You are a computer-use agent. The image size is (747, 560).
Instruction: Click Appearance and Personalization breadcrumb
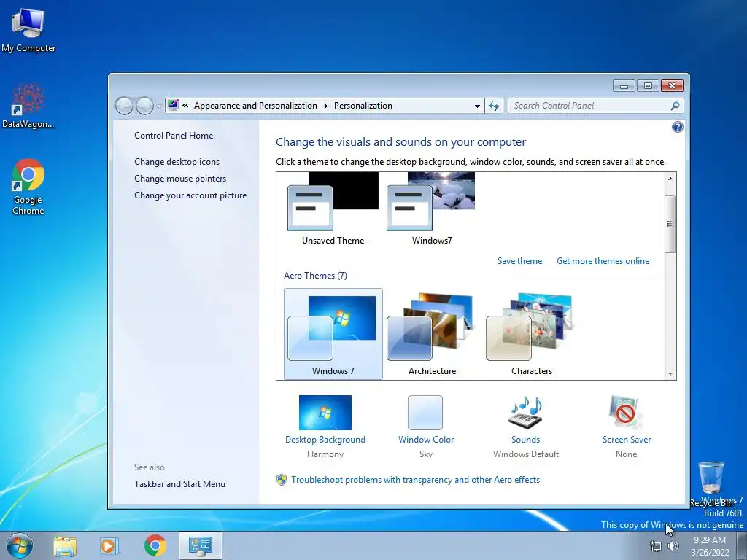click(x=255, y=106)
